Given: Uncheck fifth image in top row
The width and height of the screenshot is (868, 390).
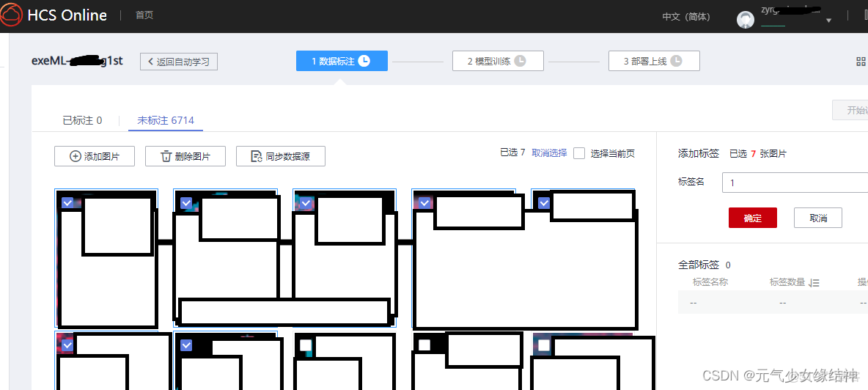Looking at the screenshot, I should (544, 203).
